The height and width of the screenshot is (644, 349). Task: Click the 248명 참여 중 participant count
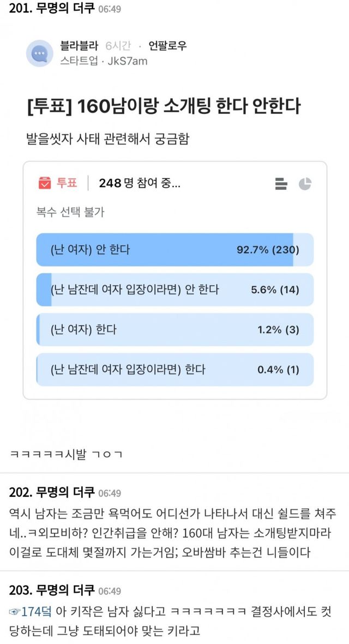(x=140, y=183)
